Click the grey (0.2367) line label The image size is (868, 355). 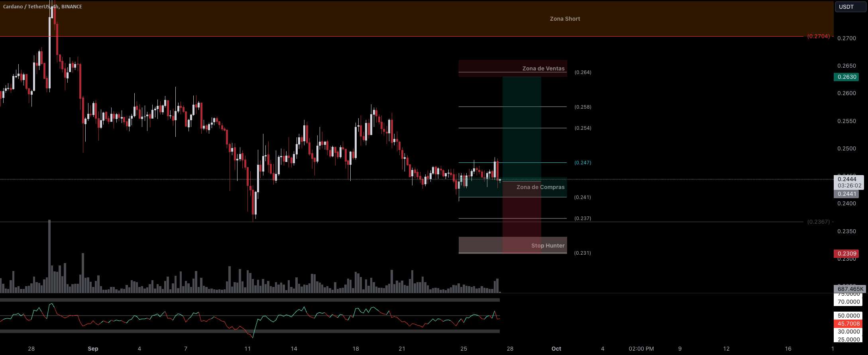pyautogui.click(x=819, y=222)
